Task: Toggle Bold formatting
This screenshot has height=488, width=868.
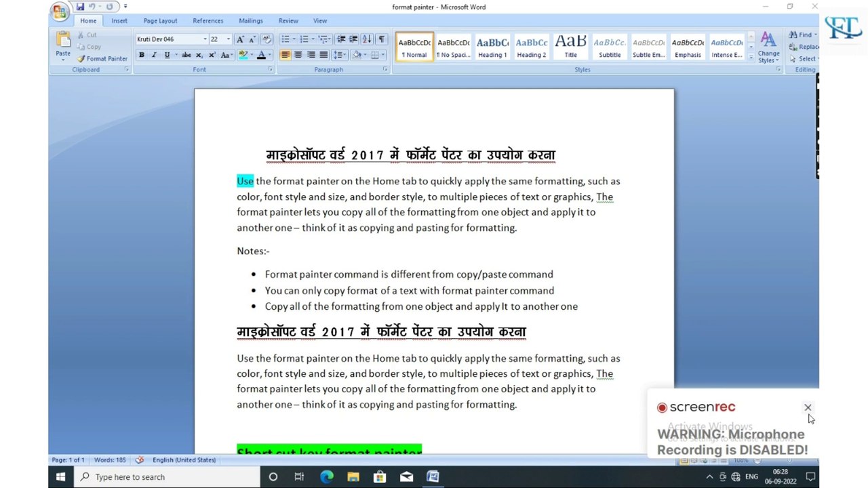Action: pos(141,55)
